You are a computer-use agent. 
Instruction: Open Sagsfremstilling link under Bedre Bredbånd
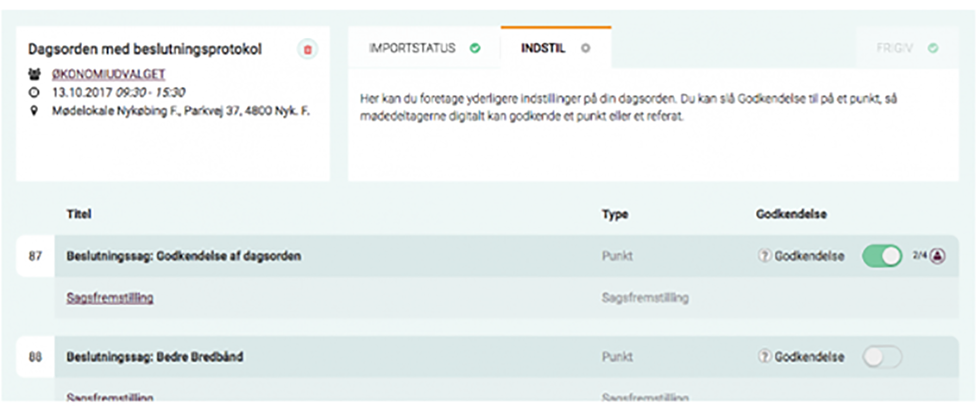(x=110, y=397)
